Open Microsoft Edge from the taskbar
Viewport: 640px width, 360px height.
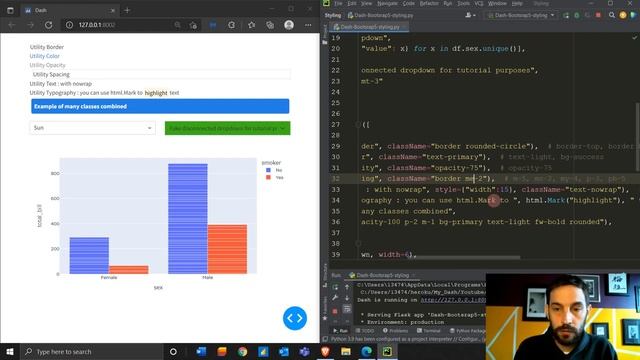point(367,351)
